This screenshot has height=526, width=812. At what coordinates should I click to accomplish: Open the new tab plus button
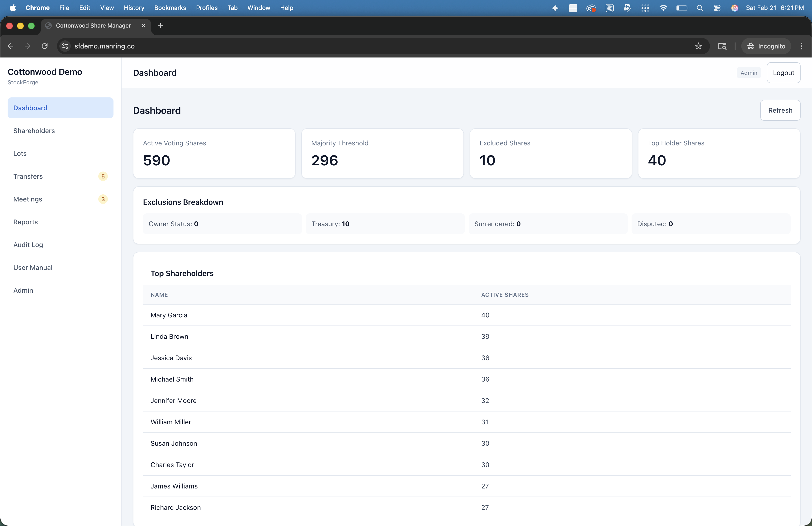coord(160,26)
